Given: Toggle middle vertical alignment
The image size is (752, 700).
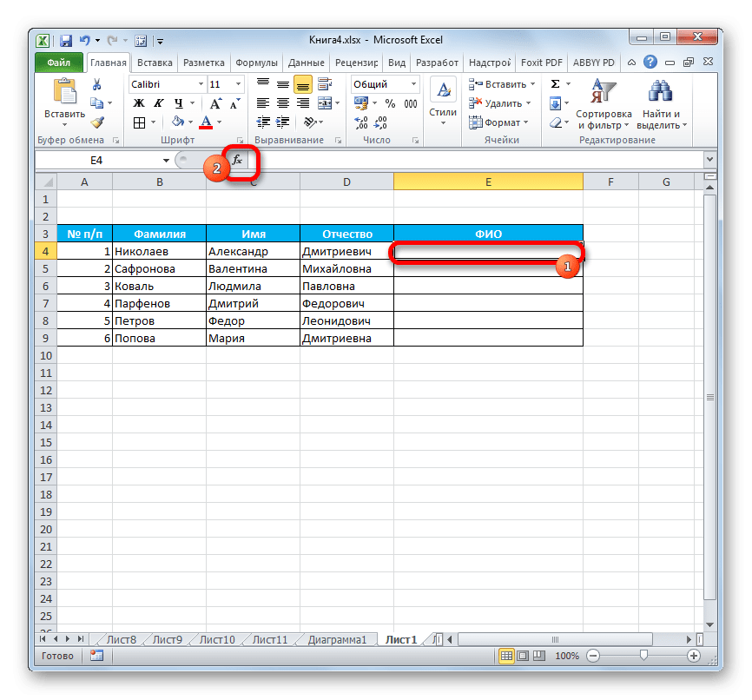Looking at the screenshot, I should pyautogui.click(x=283, y=84).
